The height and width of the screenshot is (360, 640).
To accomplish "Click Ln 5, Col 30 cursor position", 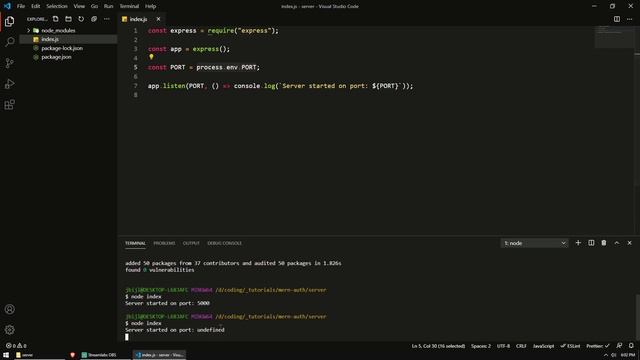I will click(x=438, y=346).
